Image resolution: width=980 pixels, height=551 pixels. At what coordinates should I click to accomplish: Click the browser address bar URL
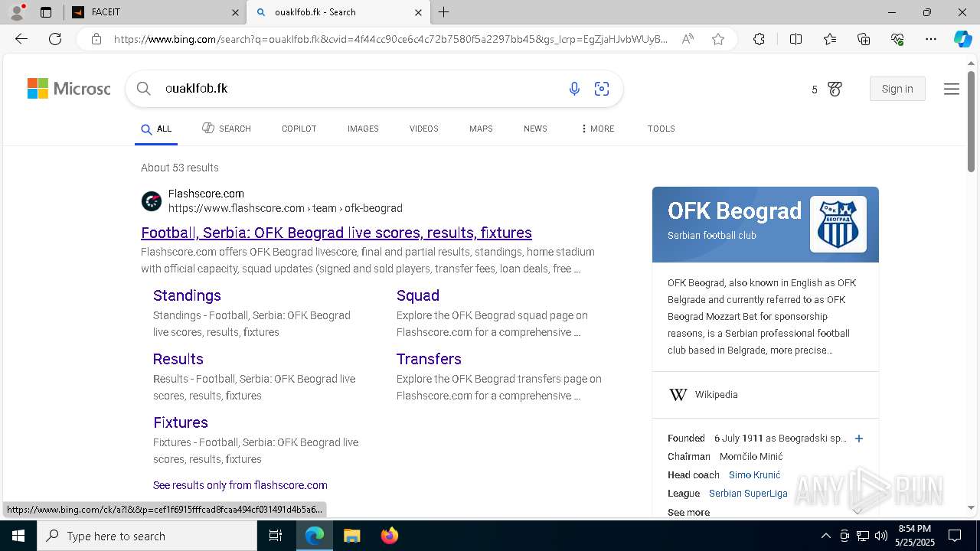[390, 39]
